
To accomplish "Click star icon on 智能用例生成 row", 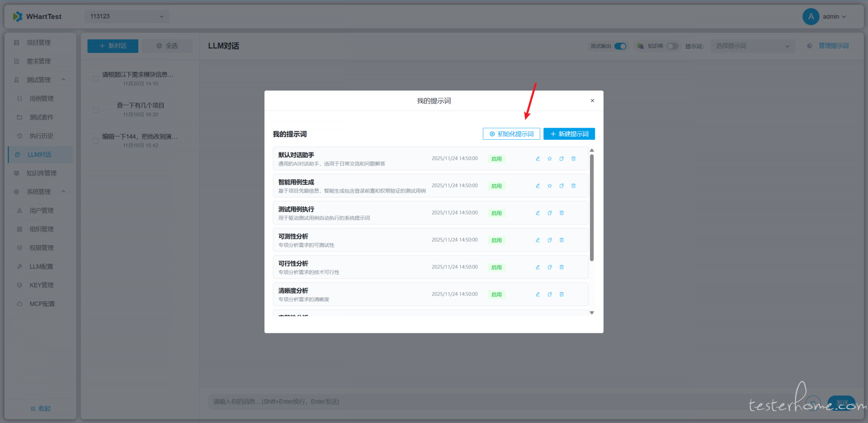I will [549, 186].
